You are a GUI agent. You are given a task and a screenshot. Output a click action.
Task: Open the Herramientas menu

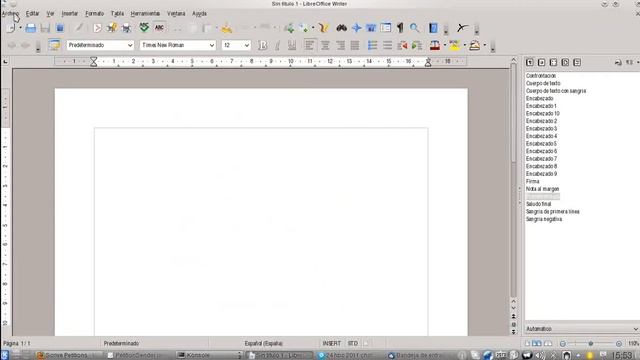click(x=145, y=13)
